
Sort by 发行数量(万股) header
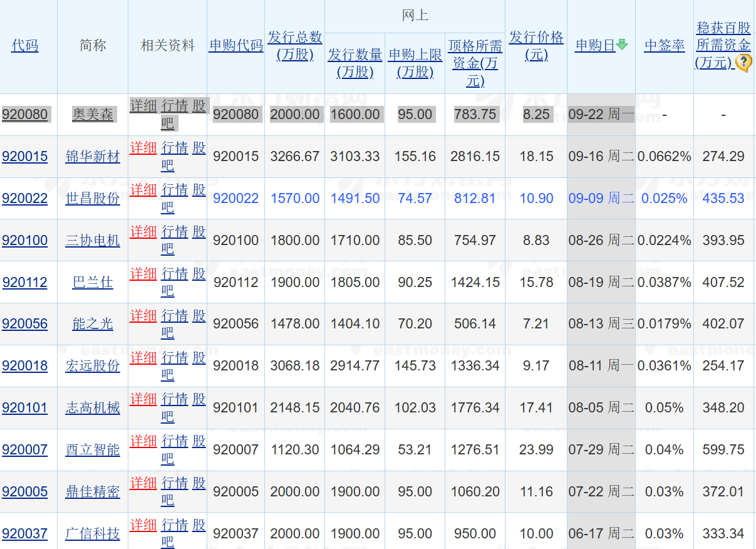355,63
